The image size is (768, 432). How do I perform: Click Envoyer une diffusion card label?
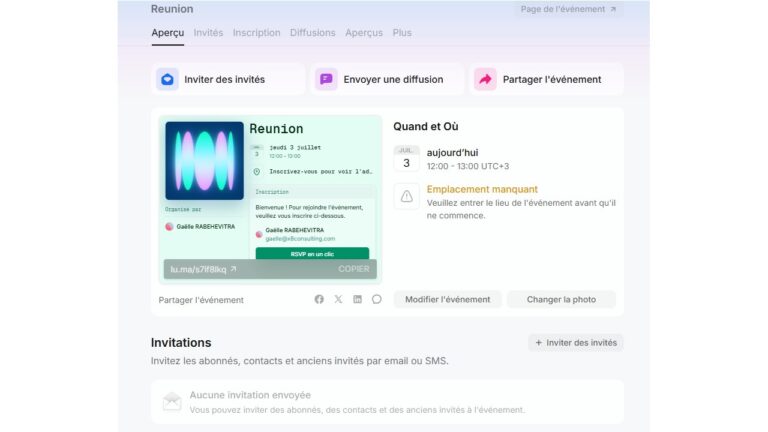pyautogui.click(x=393, y=79)
